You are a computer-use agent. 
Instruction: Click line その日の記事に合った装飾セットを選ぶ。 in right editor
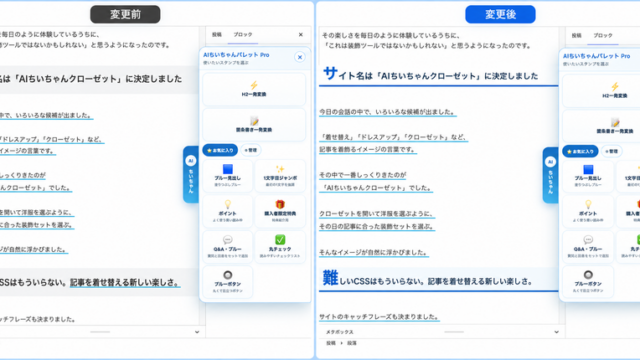click(376, 227)
